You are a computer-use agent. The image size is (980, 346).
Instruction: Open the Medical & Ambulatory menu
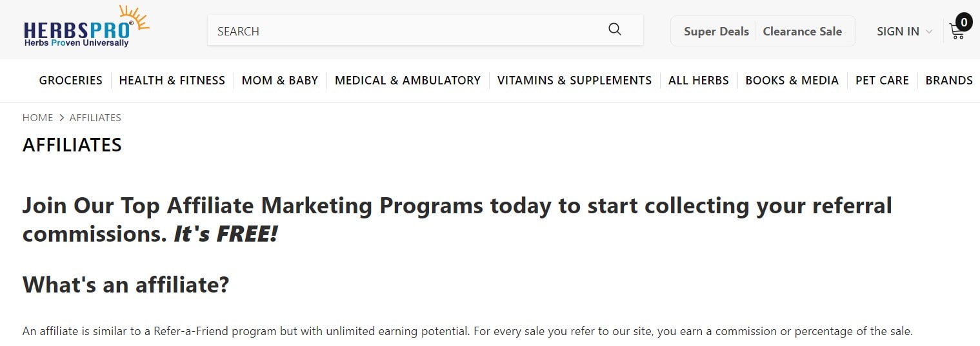click(408, 81)
